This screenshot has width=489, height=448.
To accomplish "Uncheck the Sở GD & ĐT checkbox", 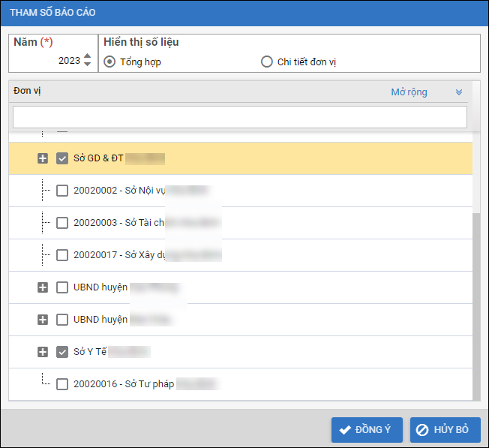I will click(x=62, y=158).
